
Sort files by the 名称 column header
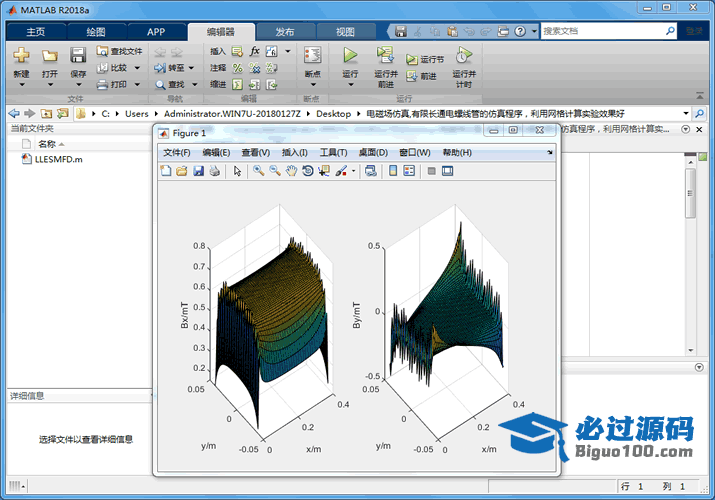click(47, 144)
